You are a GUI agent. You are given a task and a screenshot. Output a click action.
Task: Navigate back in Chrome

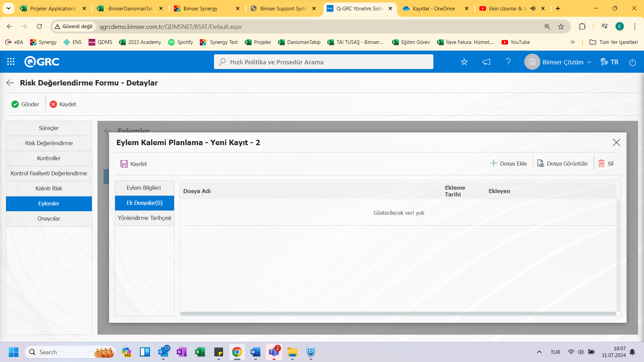[9, 26]
